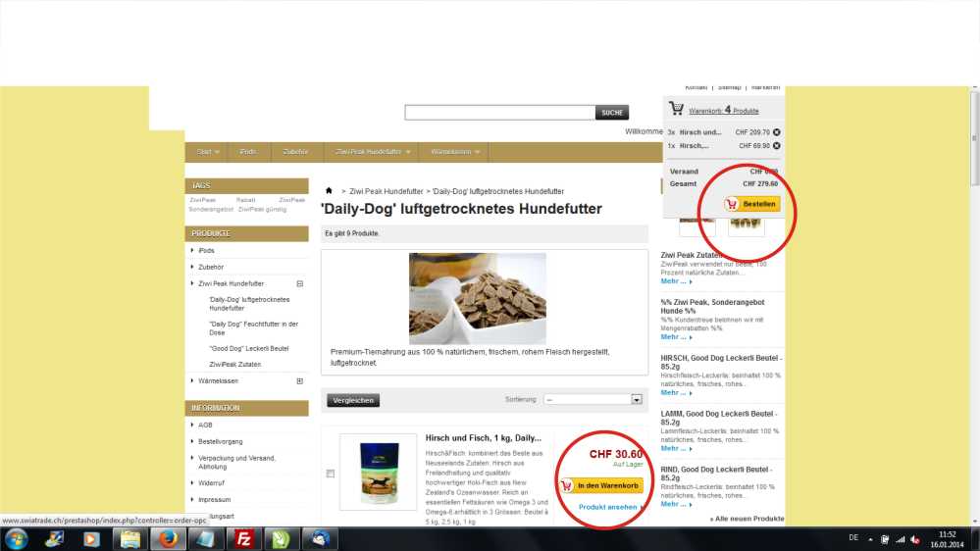Screen dimensions: 980x551
Task: Open the Widerruf information link
Action: 211,483
